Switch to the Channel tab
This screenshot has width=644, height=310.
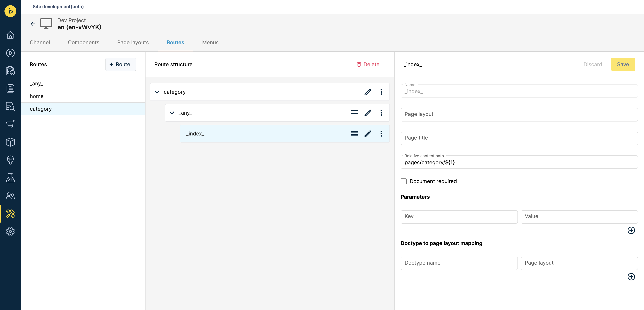(x=40, y=42)
